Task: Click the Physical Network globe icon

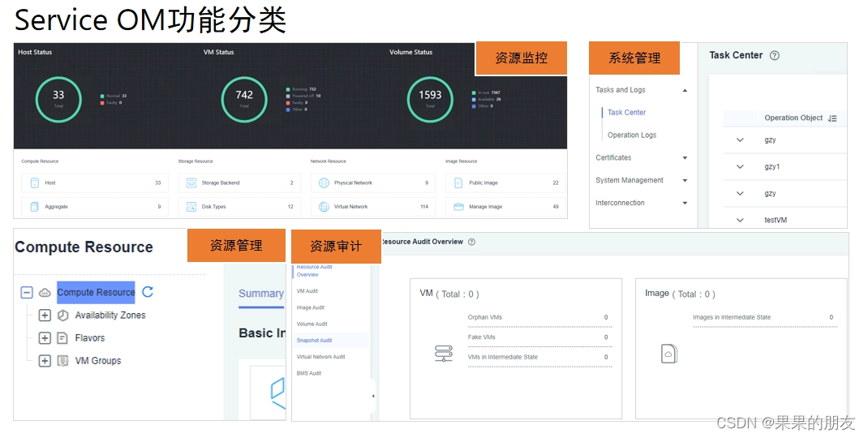Action: 324,182
